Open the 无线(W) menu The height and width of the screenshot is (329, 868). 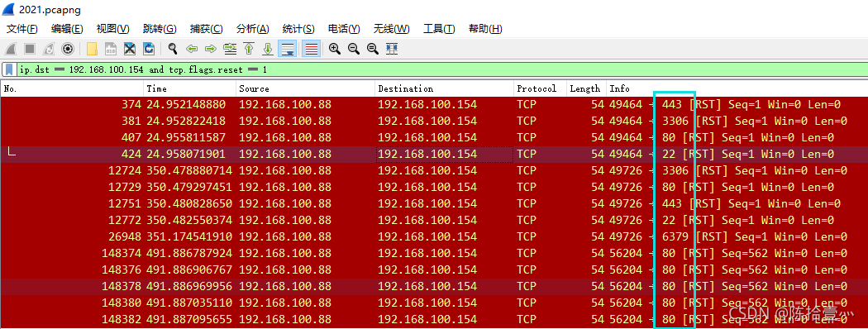click(391, 29)
